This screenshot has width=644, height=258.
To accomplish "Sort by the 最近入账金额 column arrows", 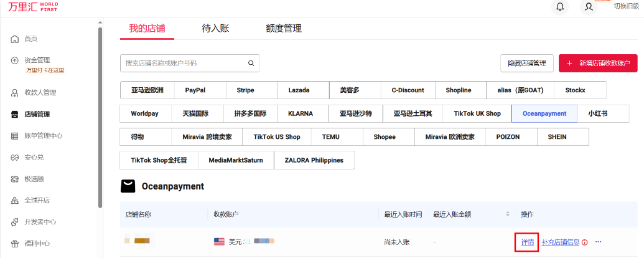I will pyautogui.click(x=508, y=214).
